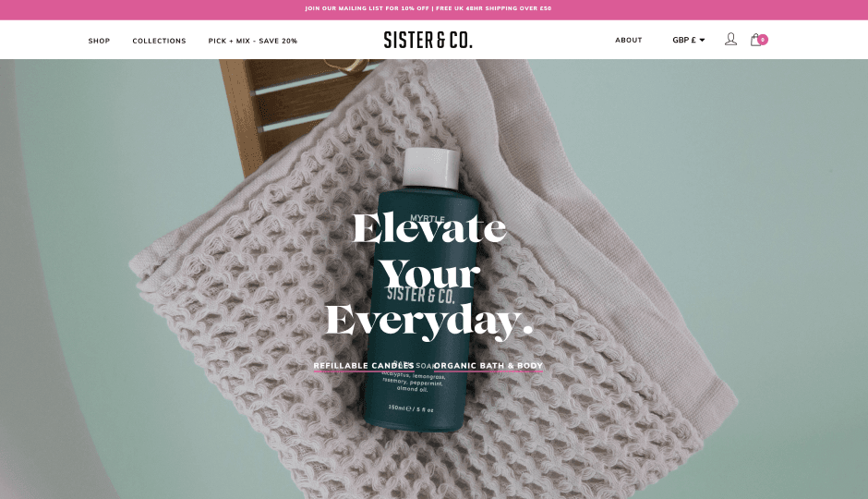The height and width of the screenshot is (499, 868).
Task: Go to Pick + Mix - Save 20%
Action: [253, 41]
